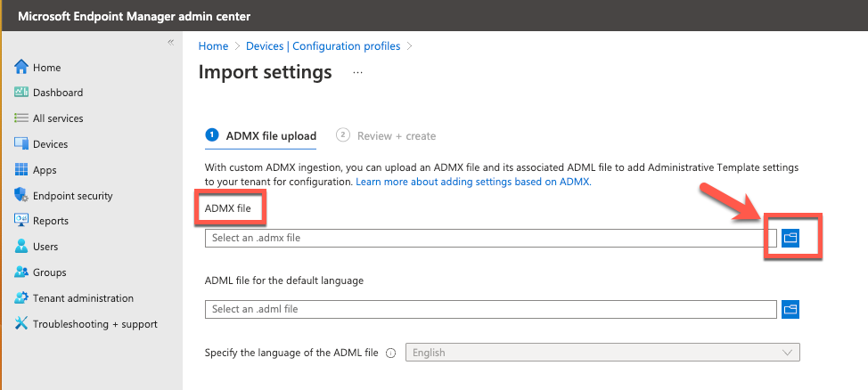The width and height of the screenshot is (868, 390).
Task: Open Reports in the left menu
Action: pyautogui.click(x=51, y=221)
